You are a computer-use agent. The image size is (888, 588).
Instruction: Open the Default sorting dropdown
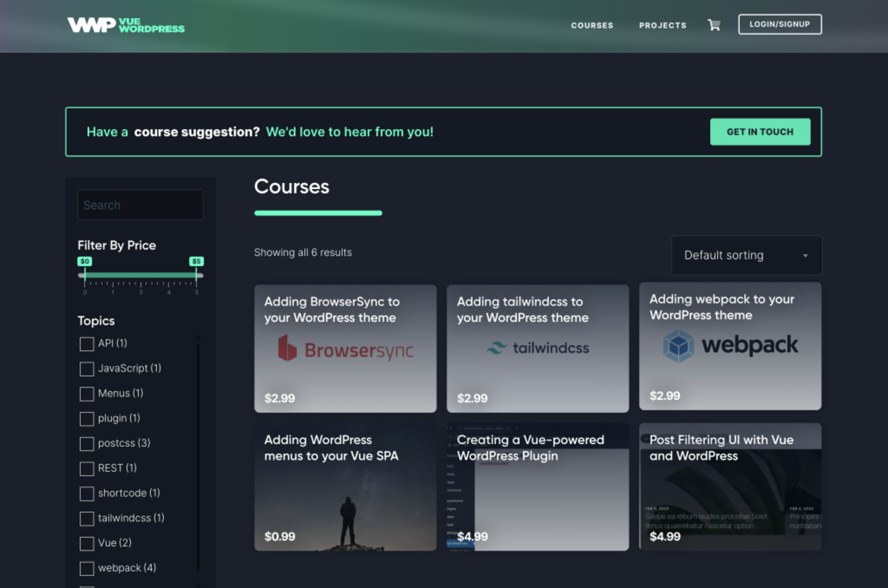[x=746, y=255]
